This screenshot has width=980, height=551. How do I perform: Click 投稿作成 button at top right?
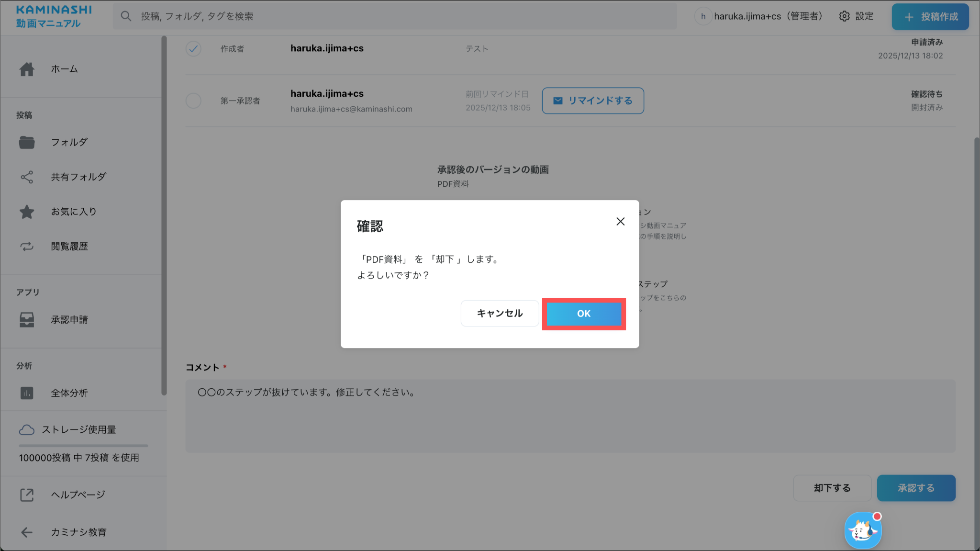930,17
